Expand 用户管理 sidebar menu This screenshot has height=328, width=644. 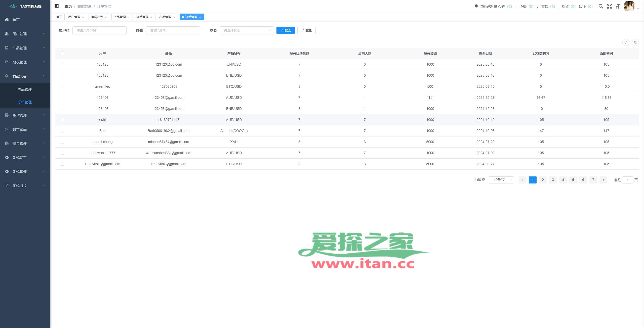[x=25, y=34]
